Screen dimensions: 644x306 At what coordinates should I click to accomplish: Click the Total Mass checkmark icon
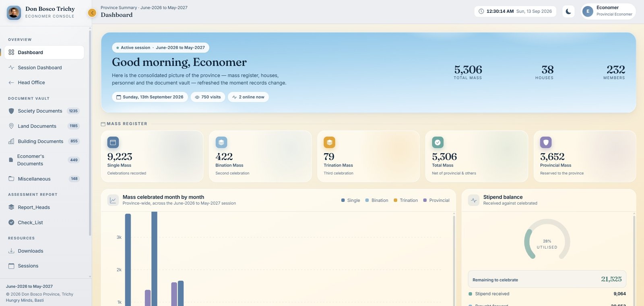pyautogui.click(x=438, y=142)
